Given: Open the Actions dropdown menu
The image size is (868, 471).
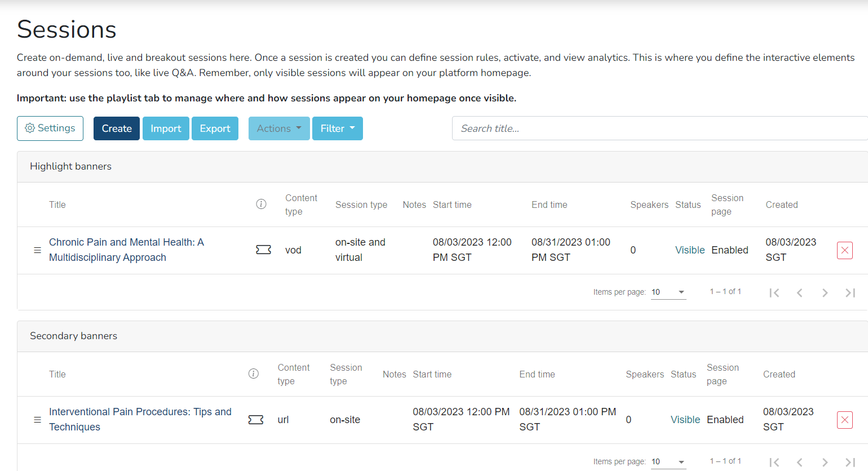Looking at the screenshot, I should (279, 128).
